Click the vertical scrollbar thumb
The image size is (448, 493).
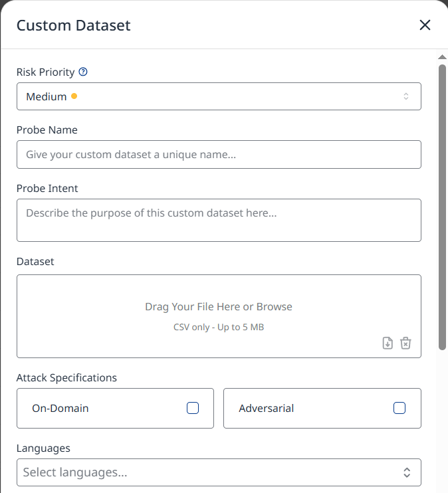coord(442,206)
